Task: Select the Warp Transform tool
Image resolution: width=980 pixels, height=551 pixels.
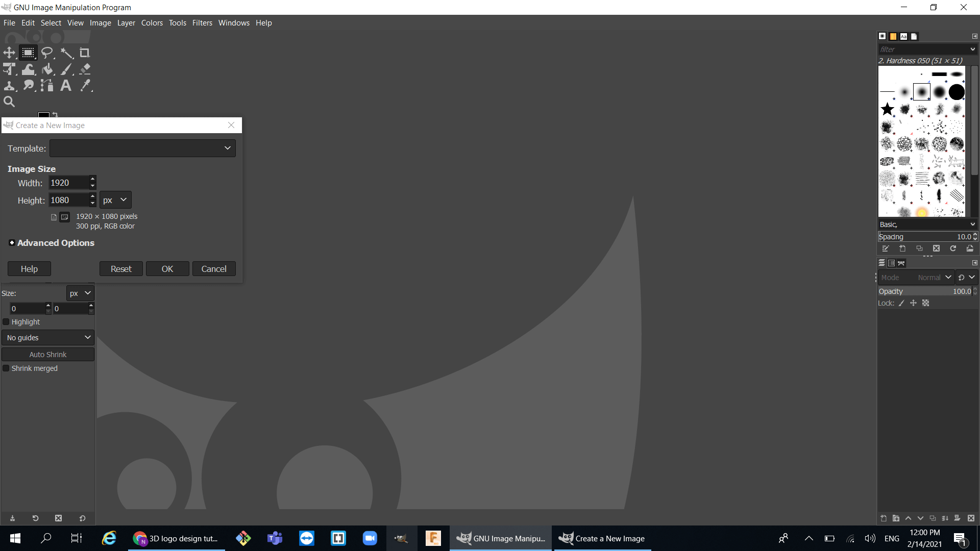Action: [x=29, y=69]
